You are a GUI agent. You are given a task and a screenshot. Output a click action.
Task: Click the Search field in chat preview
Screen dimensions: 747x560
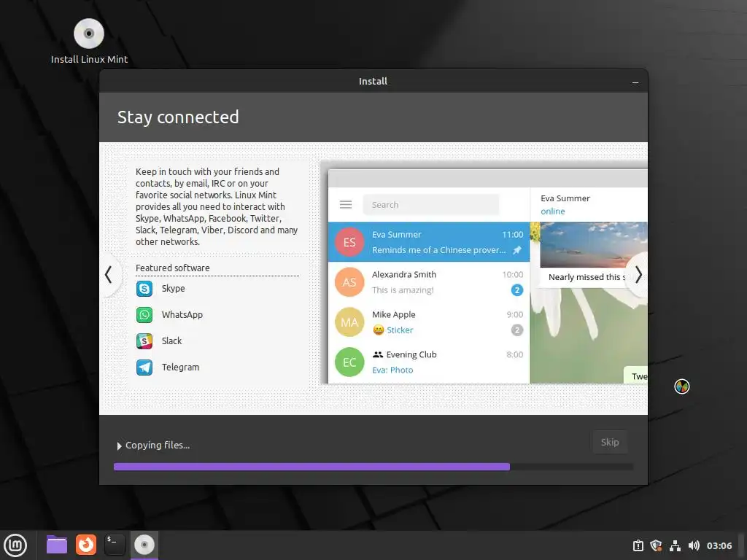tap(431, 205)
